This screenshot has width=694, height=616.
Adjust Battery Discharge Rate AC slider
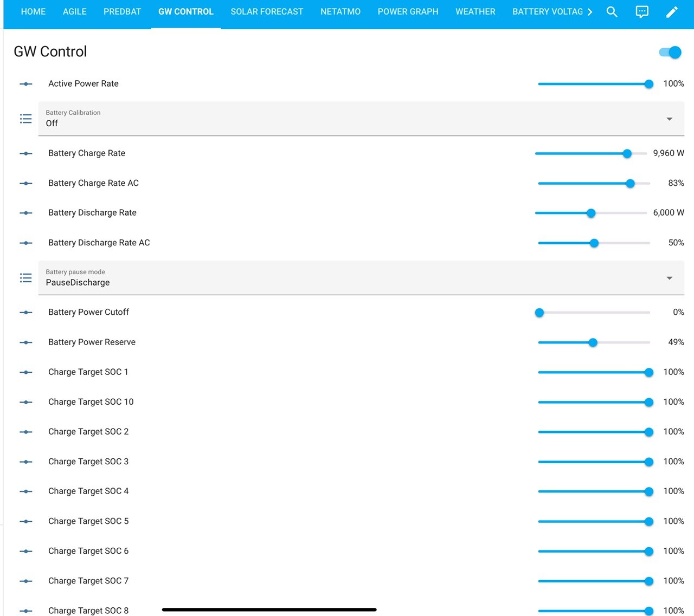(594, 243)
